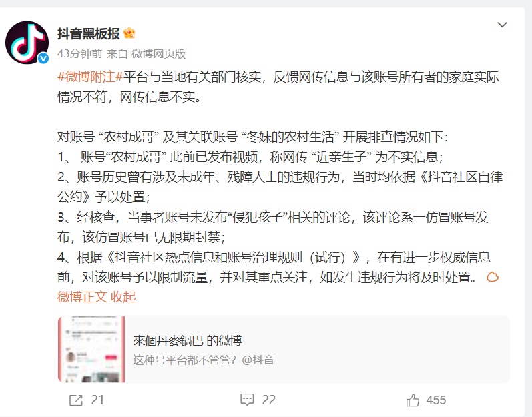Expand the post options chevron menu
This screenshot has height=417, width=532.
point(502,25)
